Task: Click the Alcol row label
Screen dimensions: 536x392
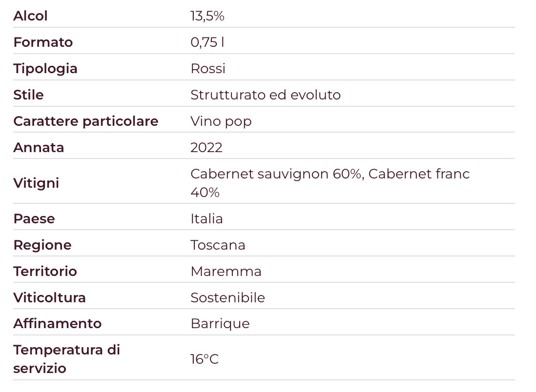Action: pos(30,16)
